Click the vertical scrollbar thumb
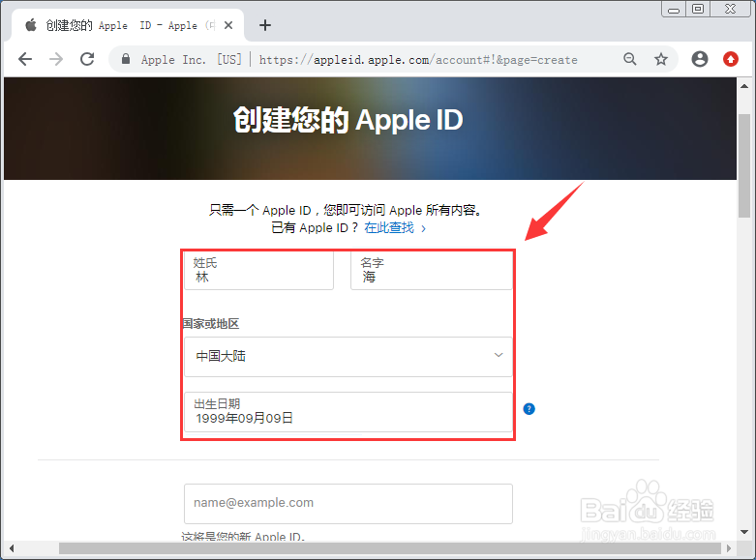 point(744,165)
